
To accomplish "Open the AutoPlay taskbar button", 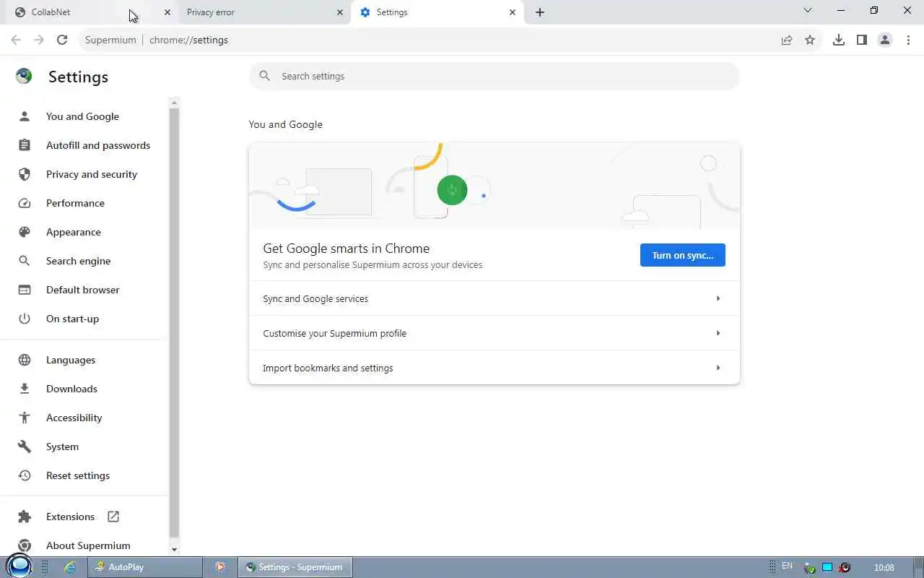I will coord(145,567).
